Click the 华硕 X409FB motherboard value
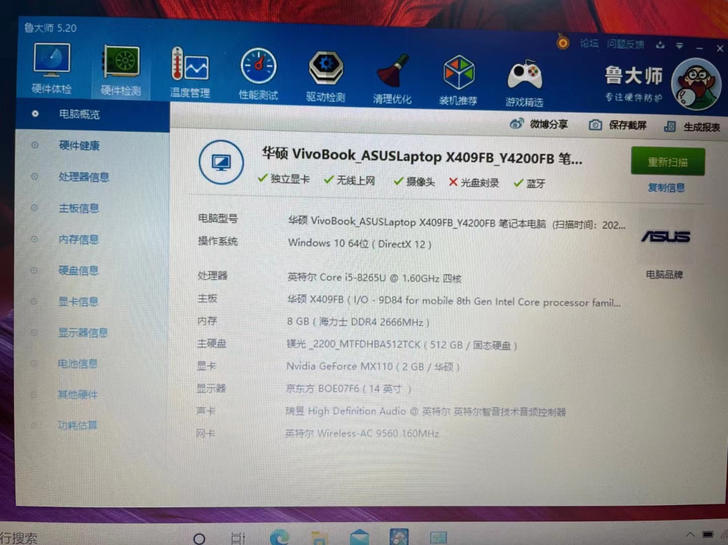 pos(454,301)
